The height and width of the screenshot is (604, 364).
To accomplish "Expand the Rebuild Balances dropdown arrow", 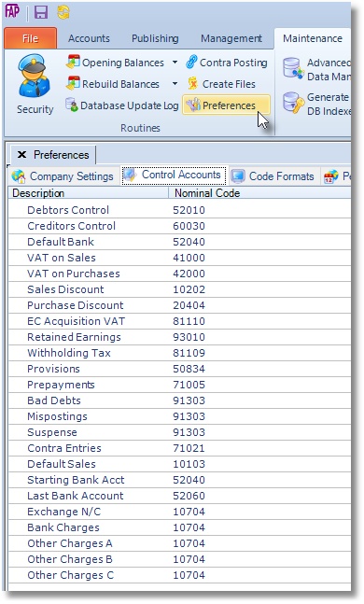I will coord(175,84).
